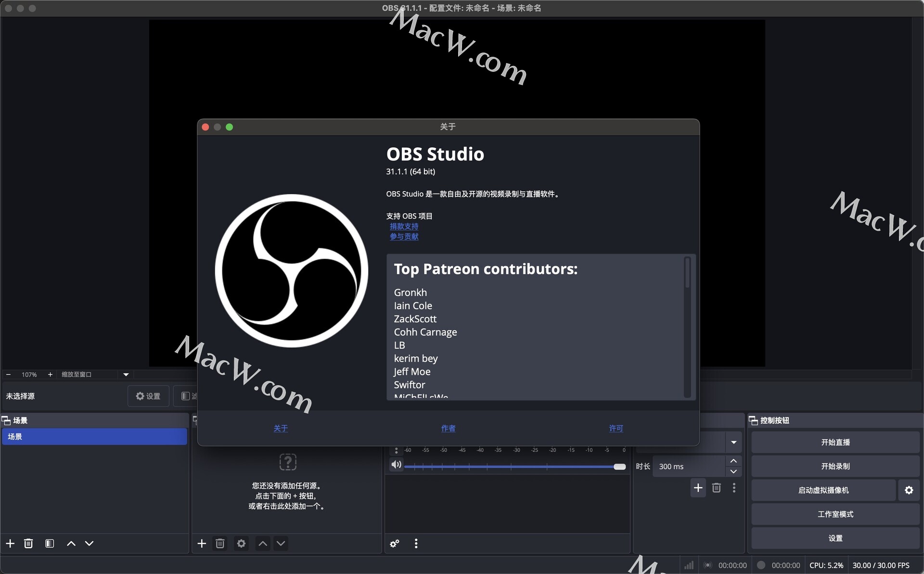The width and height of the screenshot is (924, 574).
Task: Click the 场景 panel dock header icon
Action: point(7,420)
